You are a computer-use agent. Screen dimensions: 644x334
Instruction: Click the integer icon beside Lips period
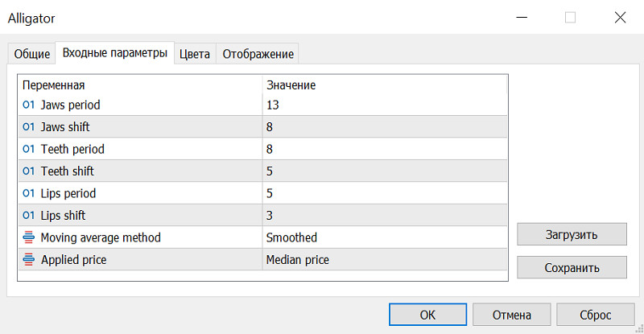click(x=28, y=193)
